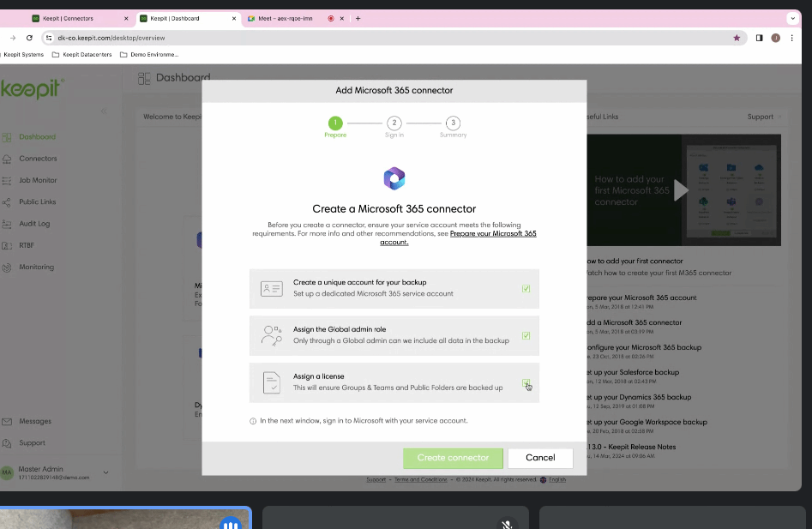Collapse the sidebar with double chevron
Viewport: 812px width, 529px height.
(104, 111)
